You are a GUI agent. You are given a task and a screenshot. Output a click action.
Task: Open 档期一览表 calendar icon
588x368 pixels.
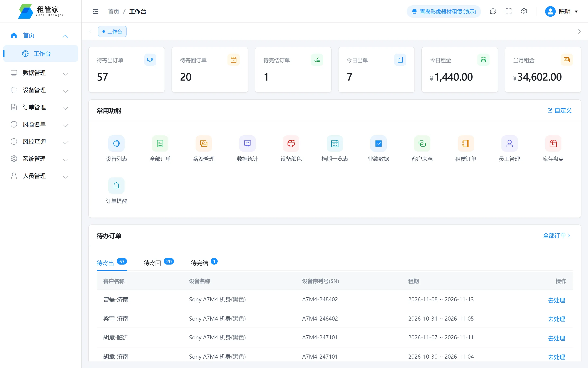coord(335,143)
